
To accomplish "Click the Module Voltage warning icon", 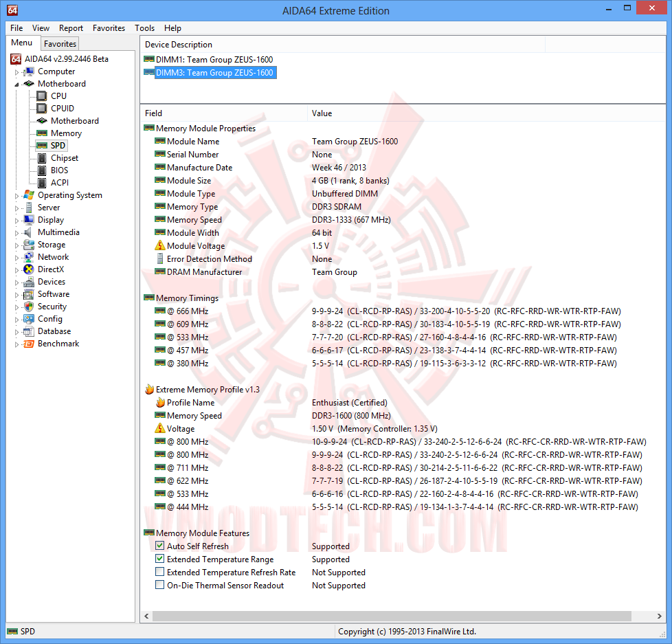I will (160, 245).
